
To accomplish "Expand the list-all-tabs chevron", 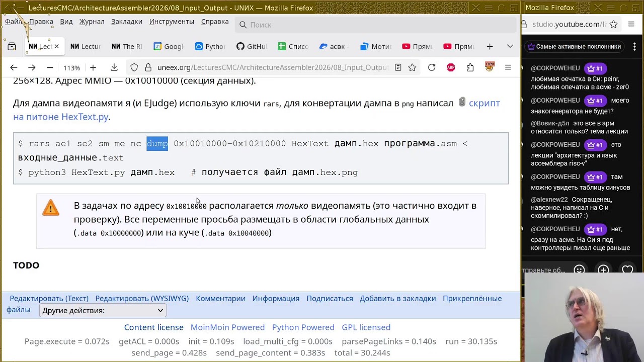I will tap(510, 46).
